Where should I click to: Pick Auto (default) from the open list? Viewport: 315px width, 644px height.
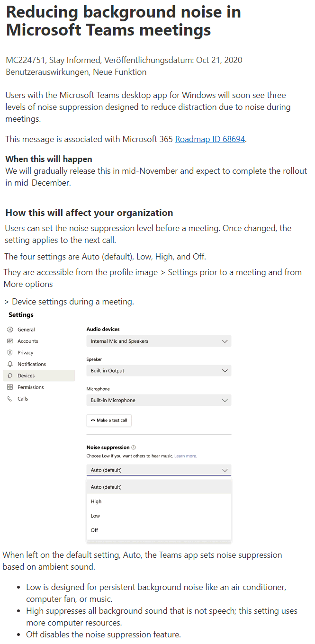coord(159,487)
